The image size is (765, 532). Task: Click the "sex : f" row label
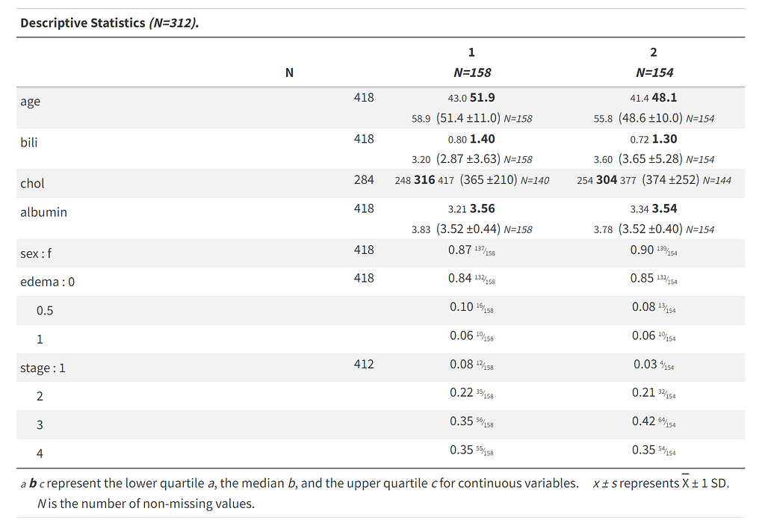[x=36, y=253]
